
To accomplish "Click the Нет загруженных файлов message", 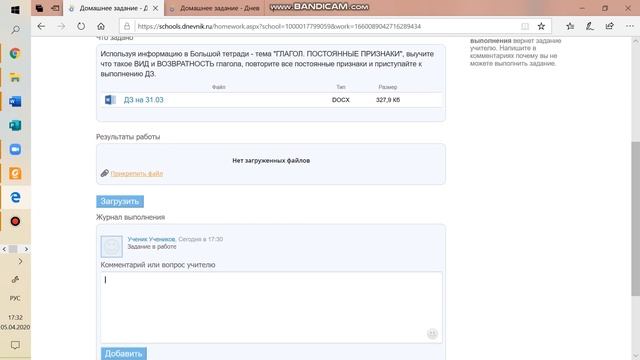I will [x=271, y=160].
